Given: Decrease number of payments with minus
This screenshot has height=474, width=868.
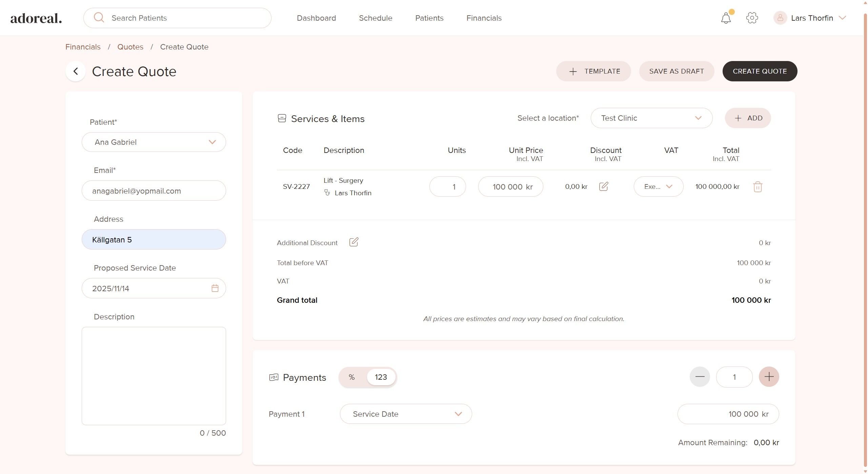Looking at the screenshot, I should pos(700,377).
